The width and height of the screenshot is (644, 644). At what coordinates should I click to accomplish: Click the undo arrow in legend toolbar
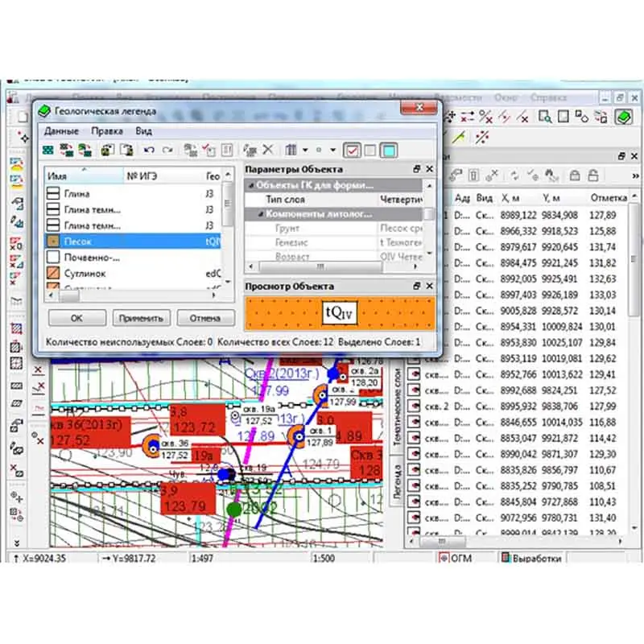coord(149,151)
